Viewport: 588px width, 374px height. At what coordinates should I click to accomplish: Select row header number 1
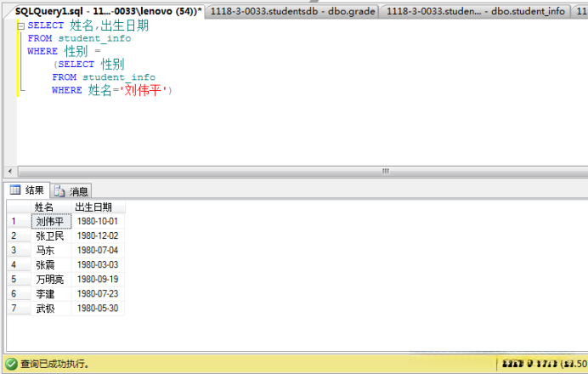pyautogui.click(x=20, y=221)
